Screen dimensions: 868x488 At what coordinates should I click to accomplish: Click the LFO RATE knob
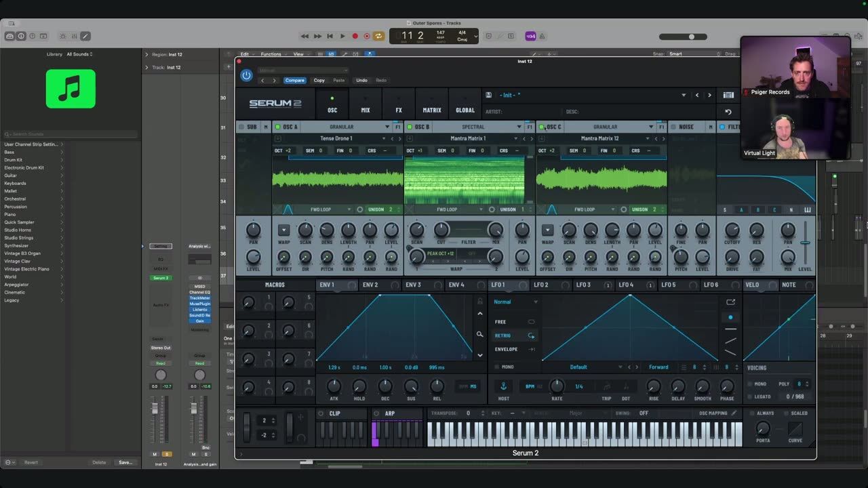pos(557,386)
